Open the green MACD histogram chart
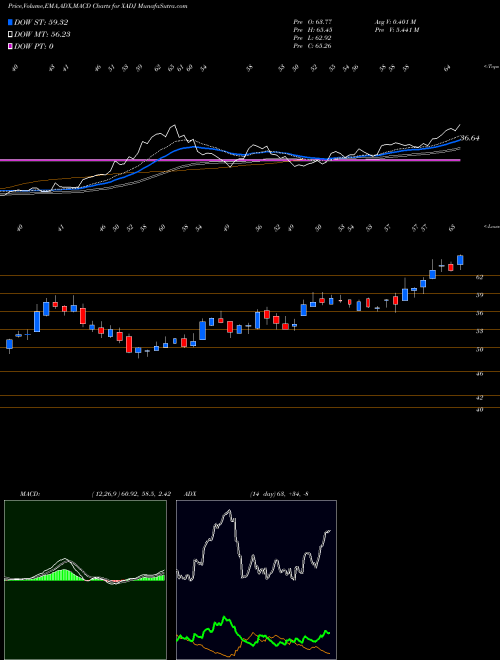Screen dimensions: 500x660 click(x=85, y=580)
